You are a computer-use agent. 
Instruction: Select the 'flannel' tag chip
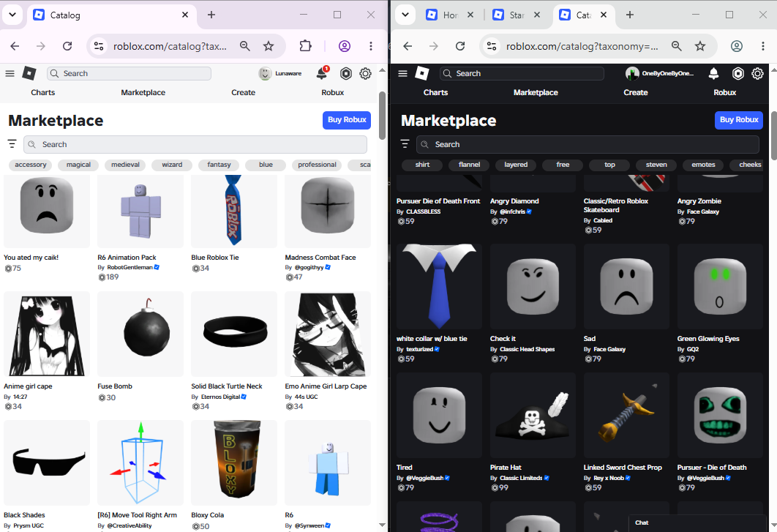point(469,165)
